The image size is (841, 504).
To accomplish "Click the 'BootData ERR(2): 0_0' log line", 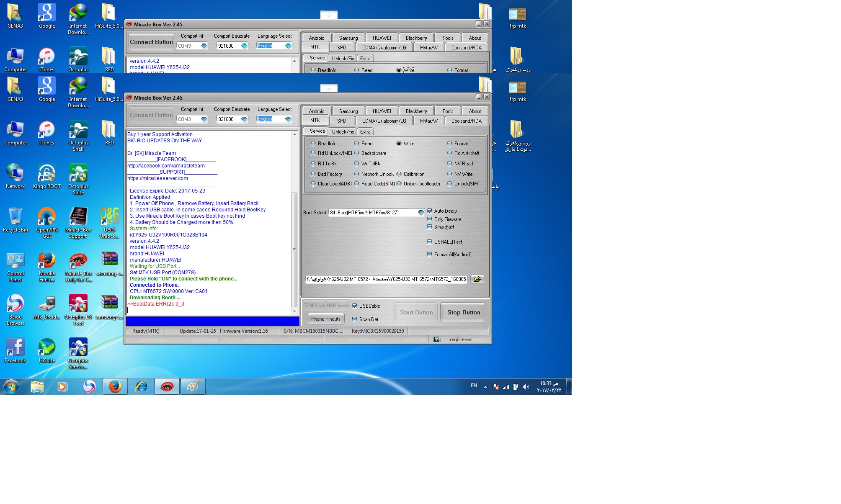I will click(x=156, y=304).
